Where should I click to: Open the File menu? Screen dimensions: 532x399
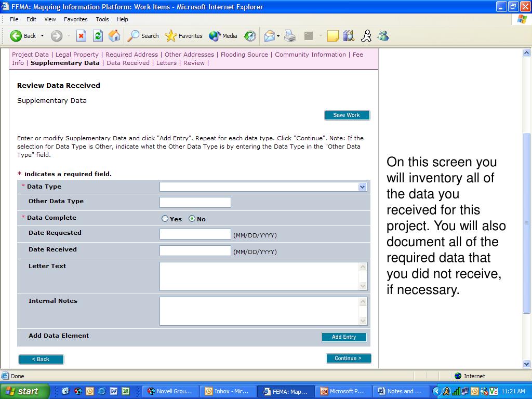pos(14,19)
